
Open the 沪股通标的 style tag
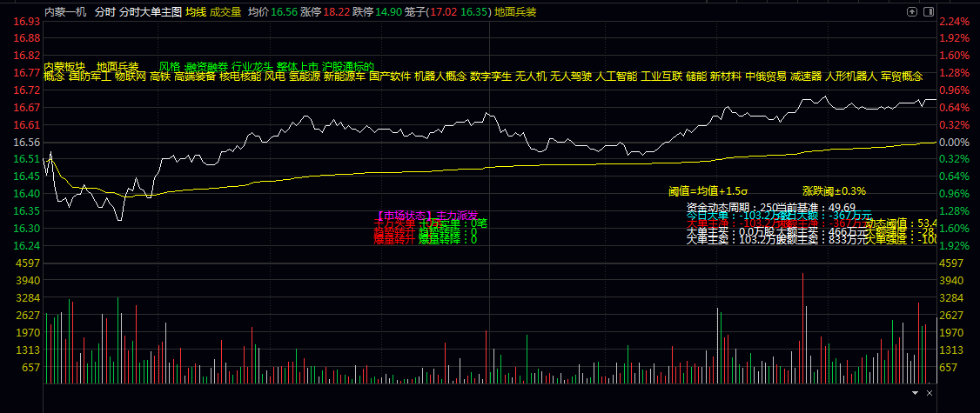point(348,66)
